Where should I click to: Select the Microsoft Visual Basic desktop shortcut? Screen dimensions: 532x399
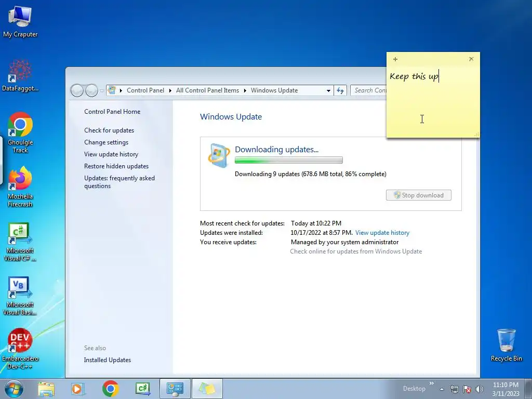(x=20, y=296)
